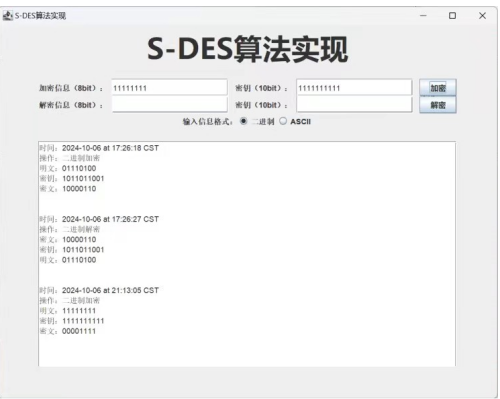
Task: Select the ASCII format radio button
Action: (x=283, y=121)
